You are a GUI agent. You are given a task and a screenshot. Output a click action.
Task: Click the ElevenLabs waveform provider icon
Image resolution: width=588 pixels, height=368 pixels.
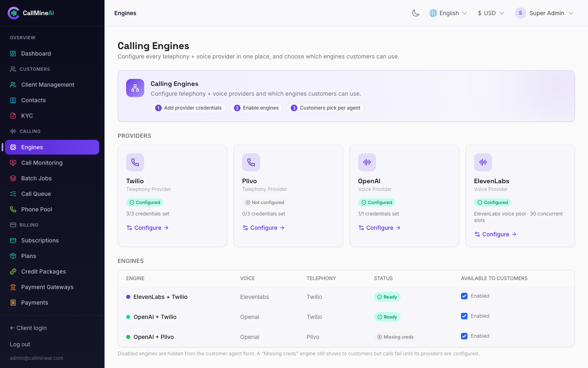point(483,162)
